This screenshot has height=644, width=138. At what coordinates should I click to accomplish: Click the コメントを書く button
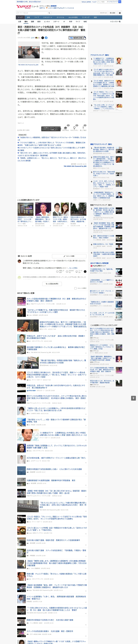point(69,256)
